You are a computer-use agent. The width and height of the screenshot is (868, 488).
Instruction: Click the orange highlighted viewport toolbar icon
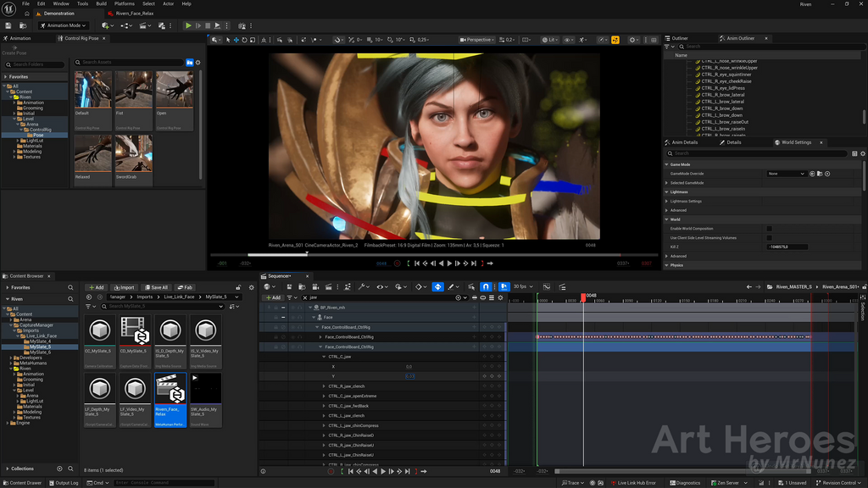(x=615, y=40)
